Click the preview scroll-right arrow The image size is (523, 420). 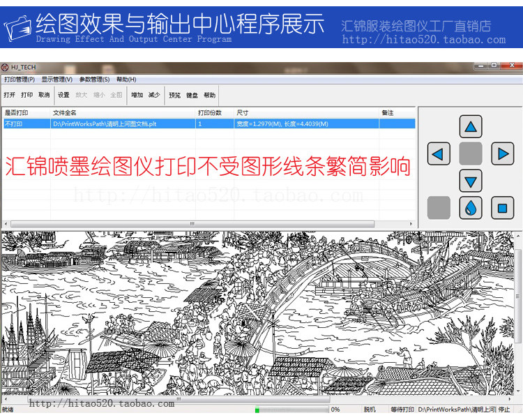click(510, 398)
